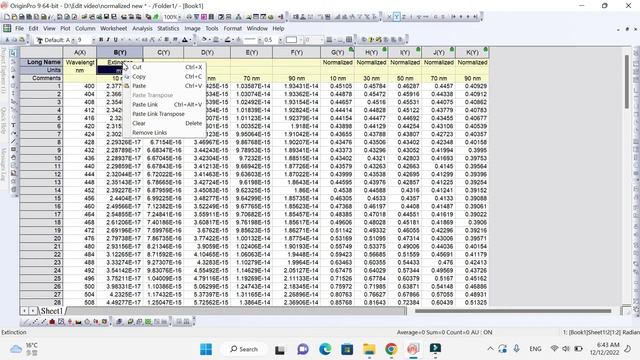Image resolution: width=640 pixels, height=360 pixels.
Task: Open the Worksheet menu
Action: click(113, 29)
